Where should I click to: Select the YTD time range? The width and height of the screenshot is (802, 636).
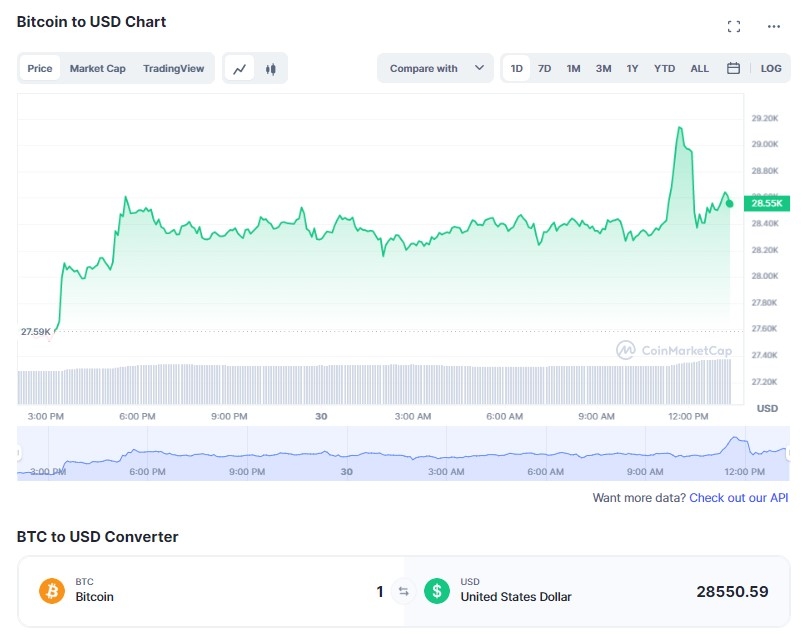pyautogui.click(x=664, y=68)
